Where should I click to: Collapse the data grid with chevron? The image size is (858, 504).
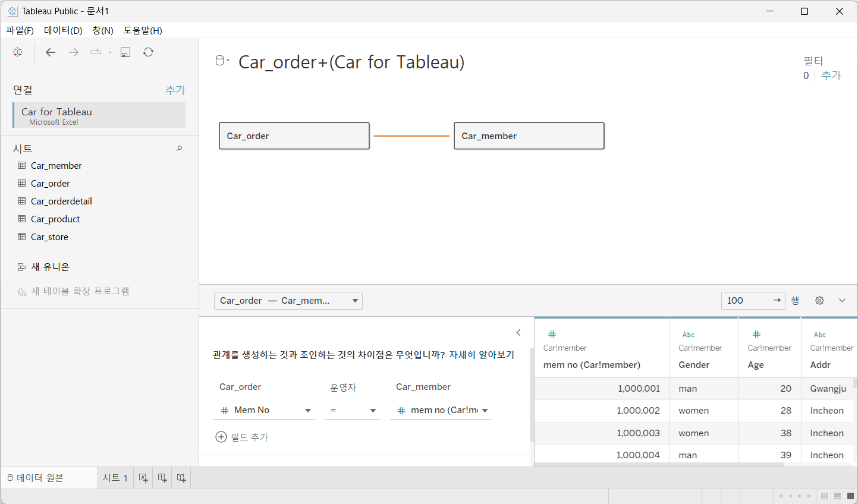(x=842, y=301)
